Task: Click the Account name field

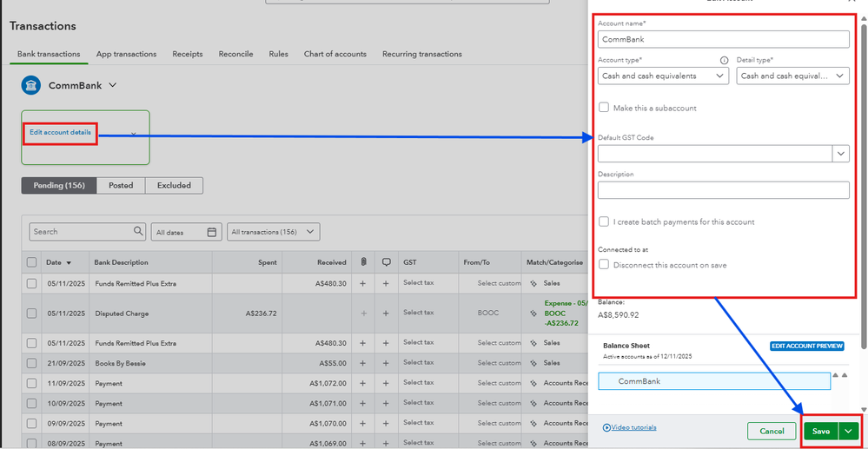Action: click(724, 39)
